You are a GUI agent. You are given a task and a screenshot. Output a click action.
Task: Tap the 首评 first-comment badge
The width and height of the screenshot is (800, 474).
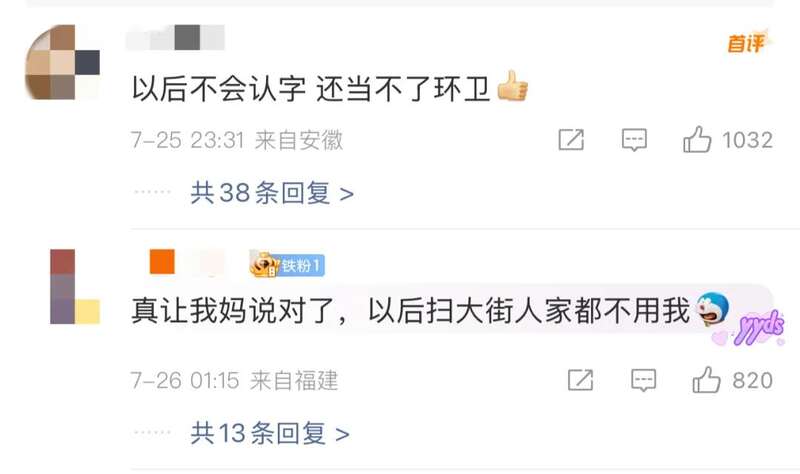(x=747, y=43)
